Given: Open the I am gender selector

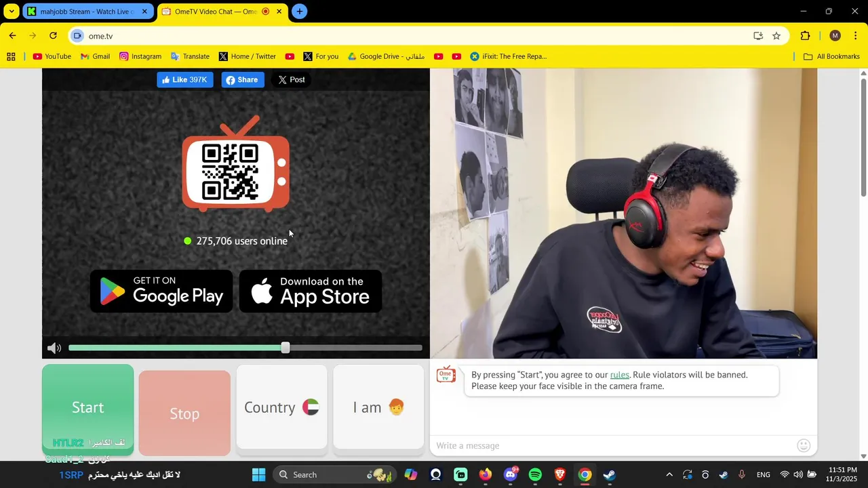Looking at the screenshot, I should coord(378,407).
